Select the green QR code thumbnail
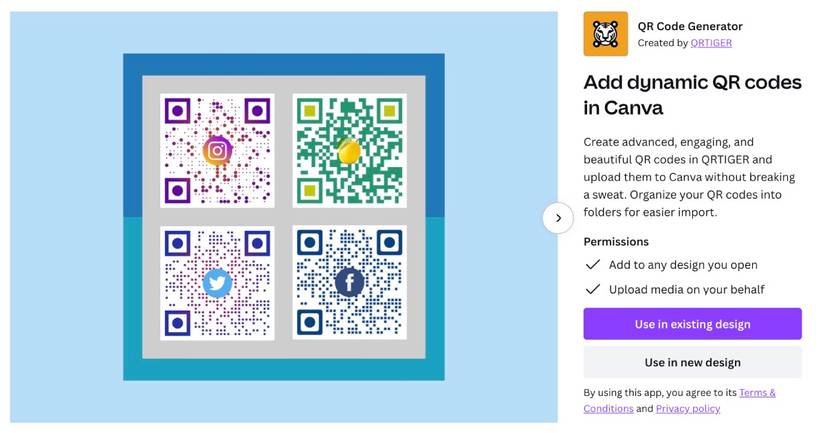The width and height of the screenshot is (825, 433). point(349,151)
